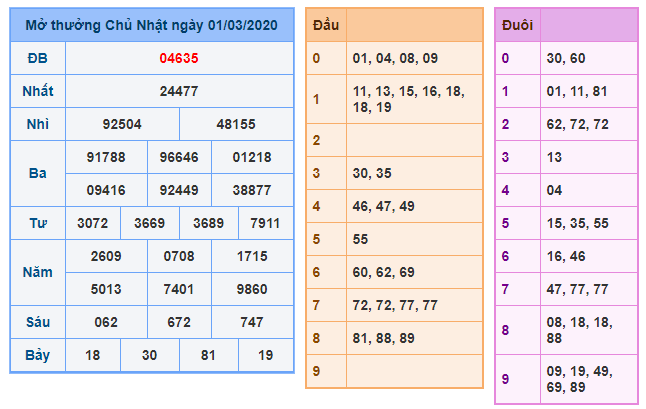Click the 'Đuôi' column header
The width and height of the screenshot is (646, 409).
(x=517, y=24)
